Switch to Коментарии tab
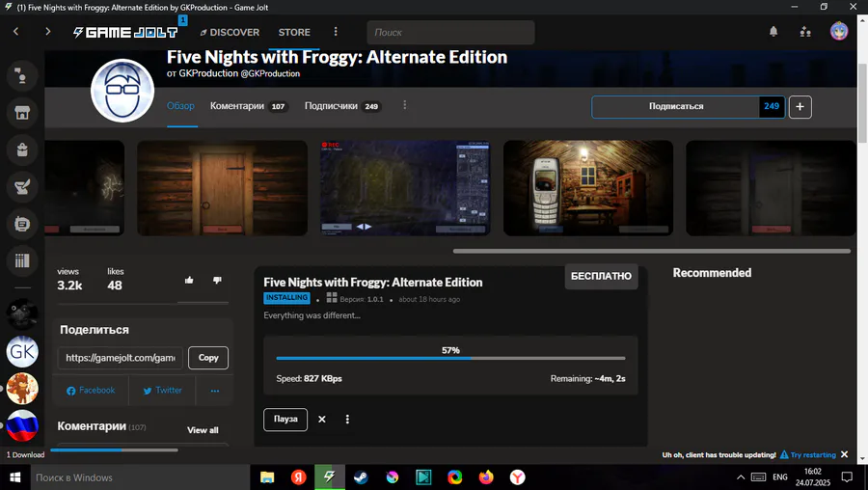 click(x=249, y=106)
